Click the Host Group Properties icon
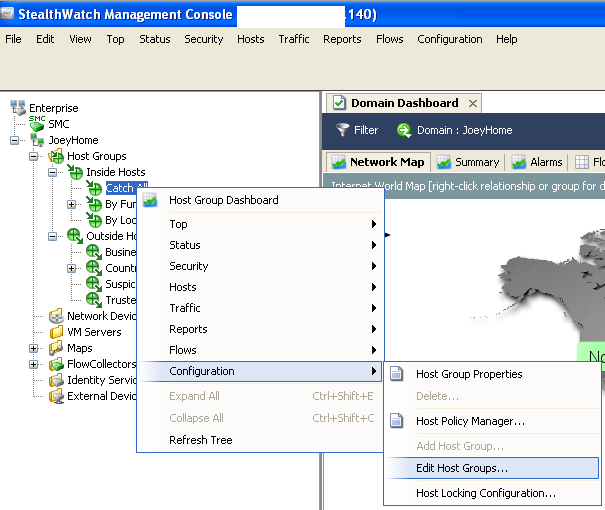 click(x=397, y=374)
